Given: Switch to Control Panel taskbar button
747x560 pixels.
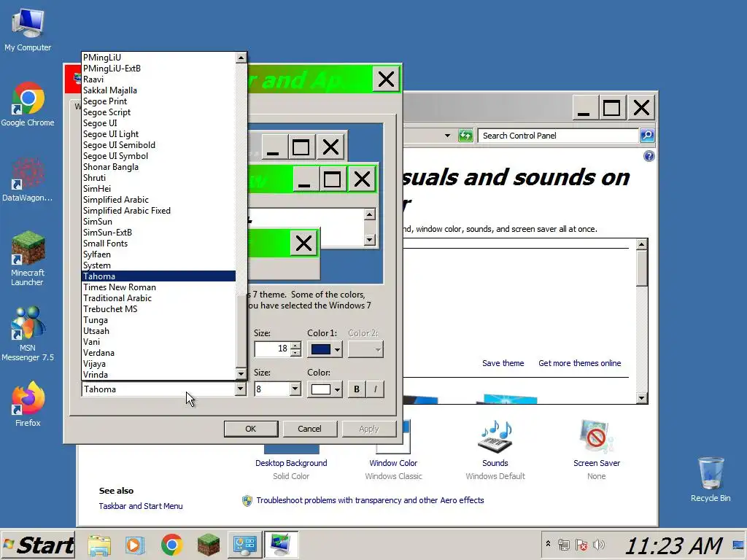Looking at the screenshot, I should (x=244, y=545).
